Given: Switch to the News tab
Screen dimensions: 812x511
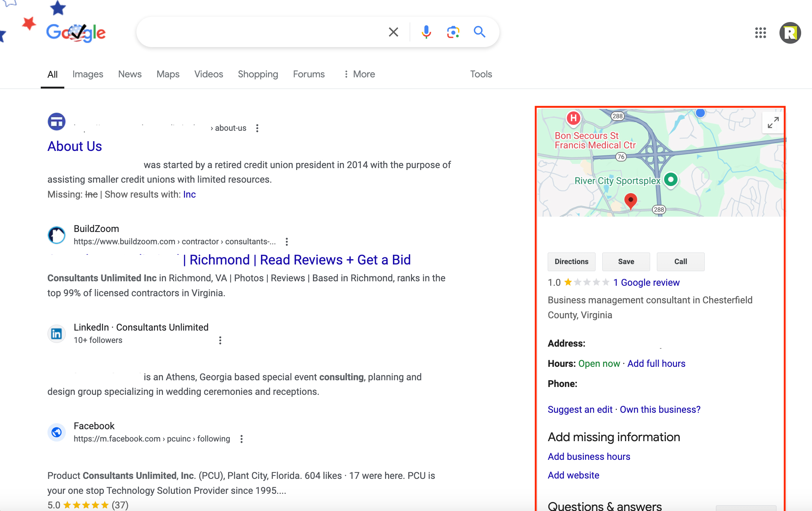Looking at the screenshot, I should [130, 74].
